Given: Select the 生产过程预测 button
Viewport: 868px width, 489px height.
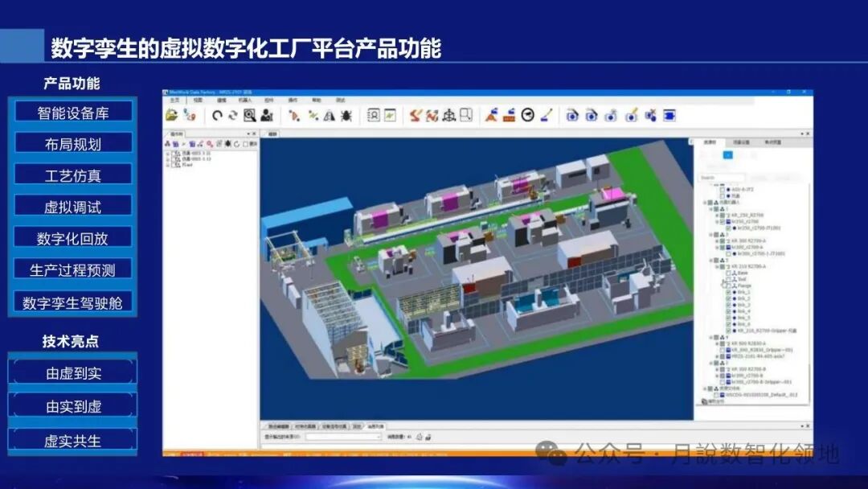Looking at the screenshot, I should pos(73,270).
